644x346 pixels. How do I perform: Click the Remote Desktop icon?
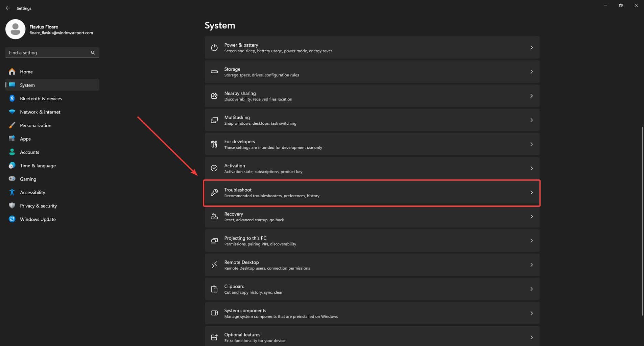point(214,265)
